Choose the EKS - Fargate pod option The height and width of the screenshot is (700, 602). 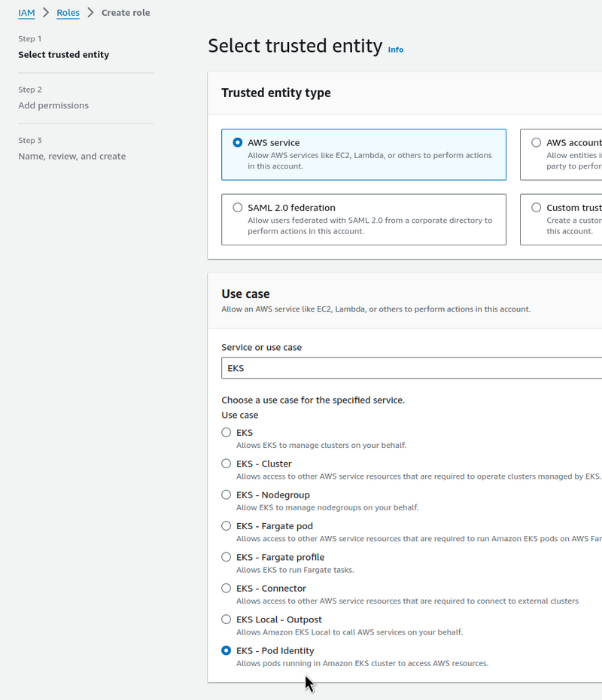point(227,526)
